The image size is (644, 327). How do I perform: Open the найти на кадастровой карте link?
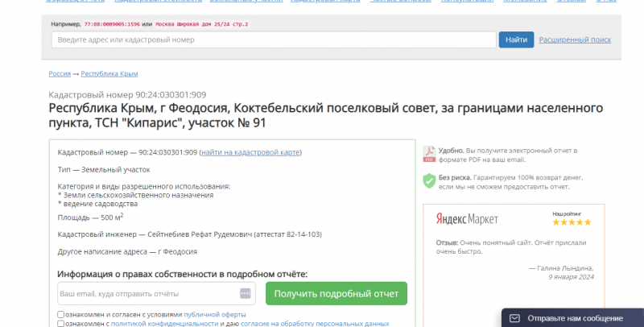(x=250, y=152)
